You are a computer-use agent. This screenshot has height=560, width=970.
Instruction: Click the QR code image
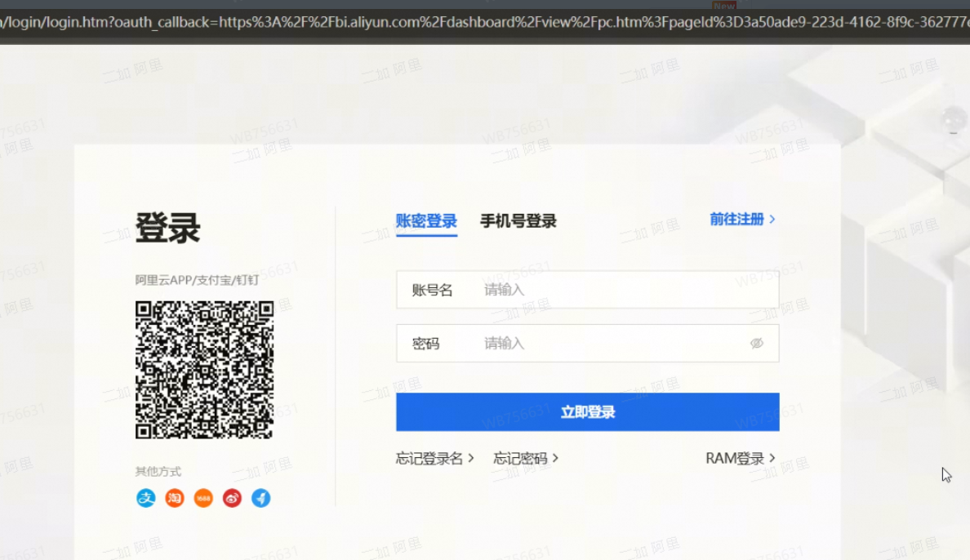(x=204, y=370)
